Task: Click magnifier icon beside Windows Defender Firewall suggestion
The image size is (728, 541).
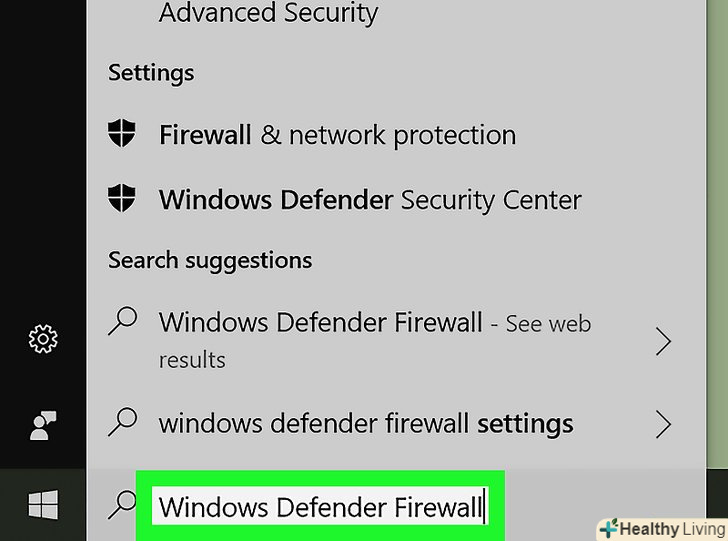Action: [122, 322]
